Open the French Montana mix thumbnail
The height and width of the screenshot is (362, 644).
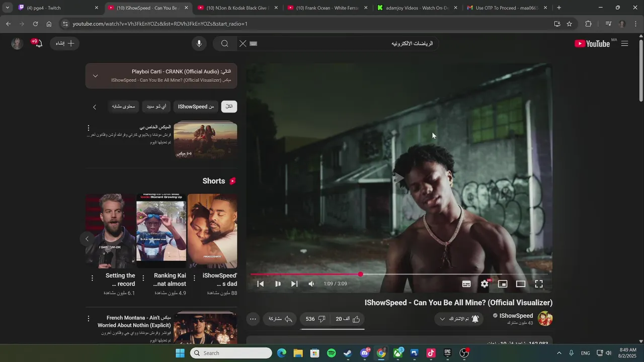(x=205, y=328)
